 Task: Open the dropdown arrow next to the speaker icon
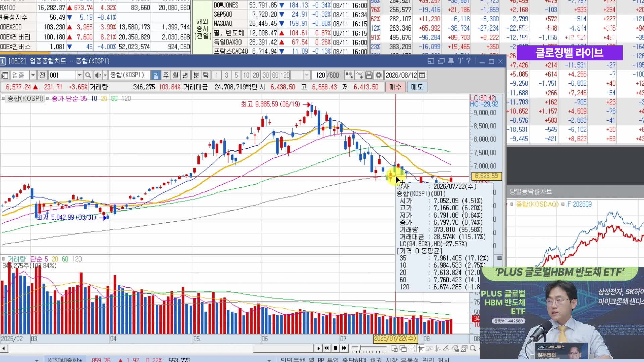105,75
